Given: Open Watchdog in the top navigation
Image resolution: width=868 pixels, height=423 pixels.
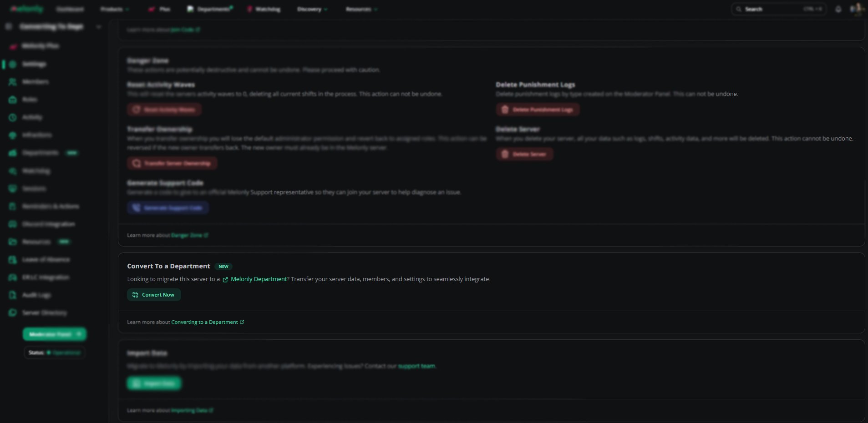Looking at the screenshot, I should (x=264, y=9).
